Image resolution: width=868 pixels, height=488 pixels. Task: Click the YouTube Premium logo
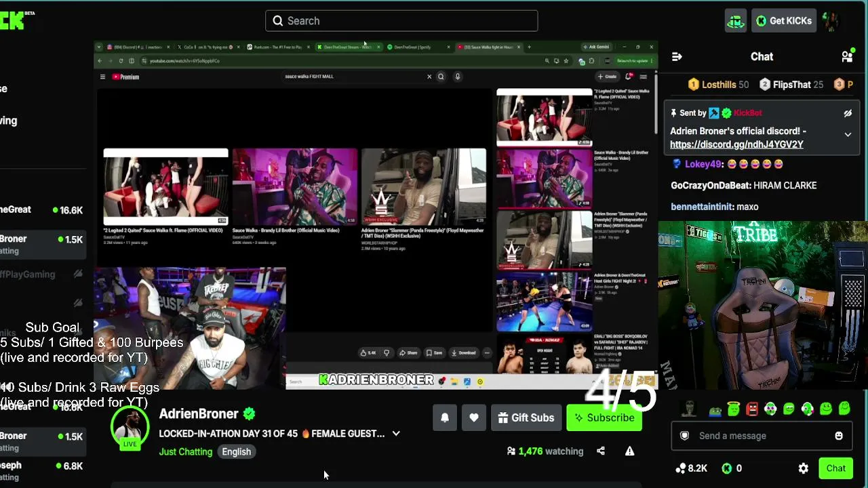click(125, 77)
